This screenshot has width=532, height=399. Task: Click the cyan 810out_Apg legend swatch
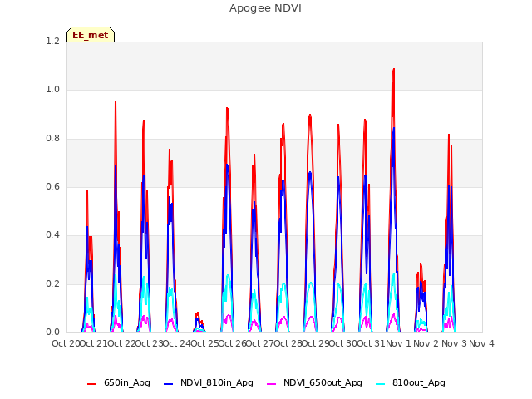[x=381, y=384]
